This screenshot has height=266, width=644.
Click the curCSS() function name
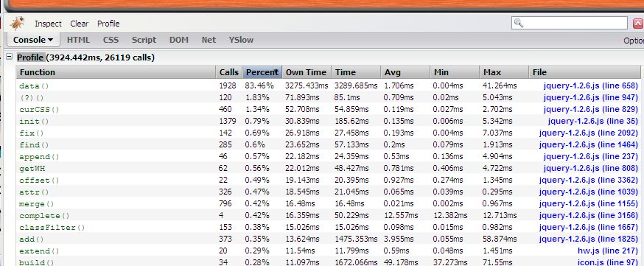pyautogui.click(x=39, y=110)
